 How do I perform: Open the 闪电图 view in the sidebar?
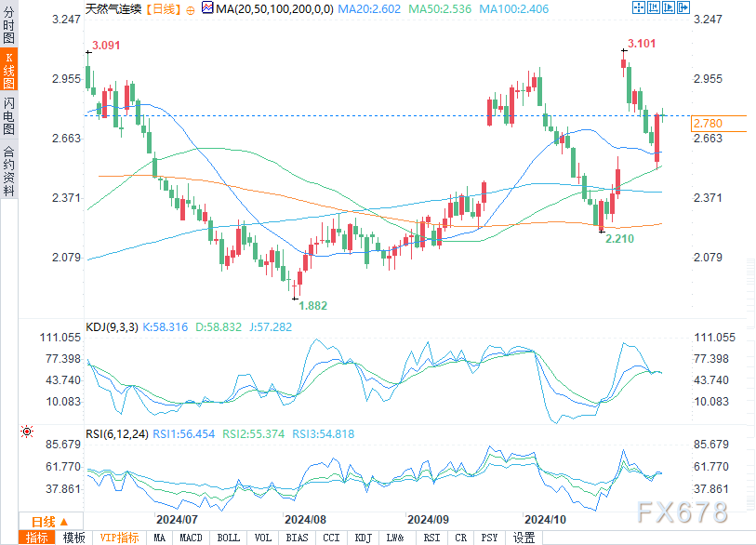[x=9, y=114]
